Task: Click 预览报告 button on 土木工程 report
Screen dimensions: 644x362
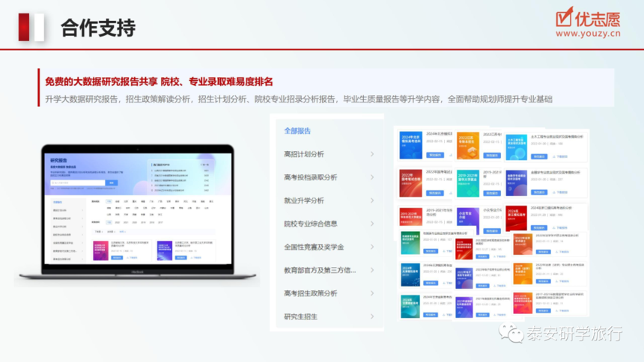Action: (539, 156)
